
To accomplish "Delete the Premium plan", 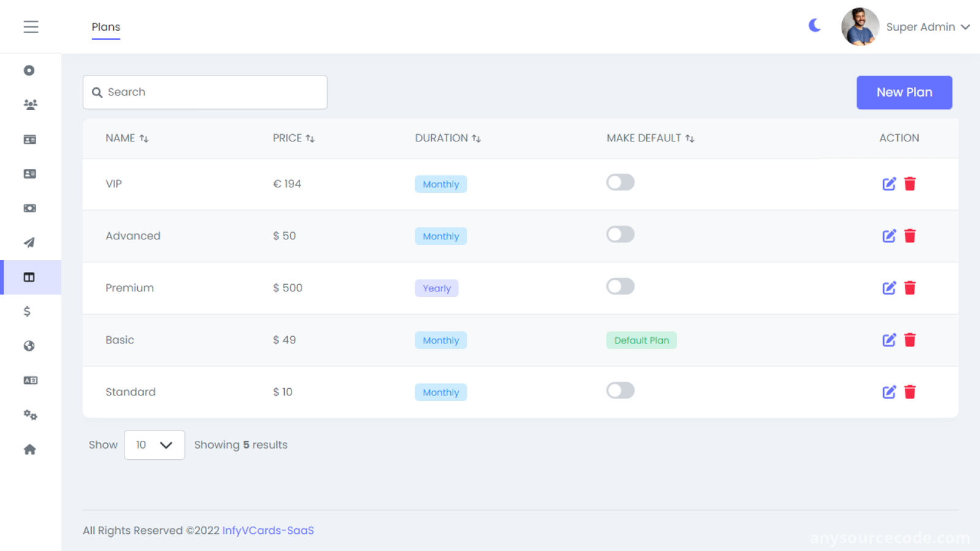I will click(910, 288).
